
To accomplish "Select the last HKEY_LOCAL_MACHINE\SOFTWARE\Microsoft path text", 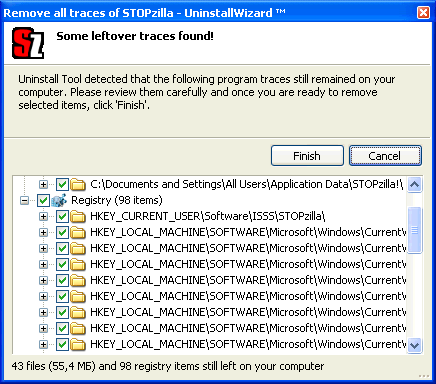I will pos(248,344).
